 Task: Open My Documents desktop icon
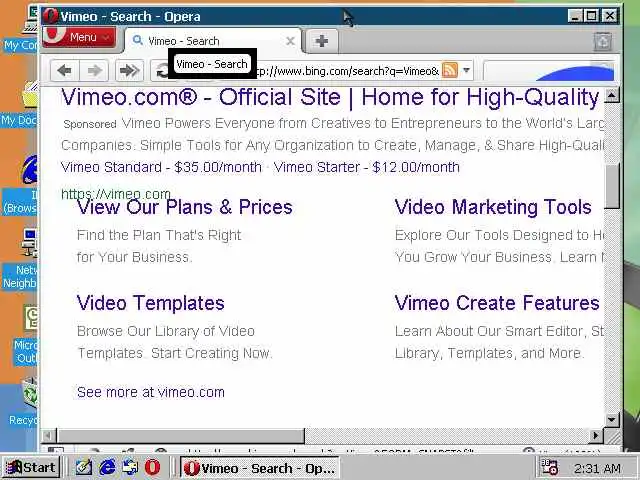pos(20,104)
